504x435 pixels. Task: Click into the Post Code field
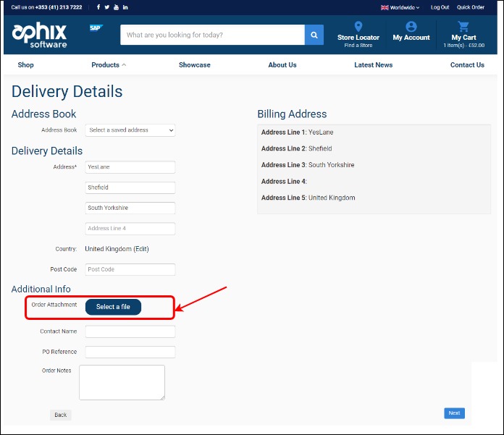click(x=130, y=269)
